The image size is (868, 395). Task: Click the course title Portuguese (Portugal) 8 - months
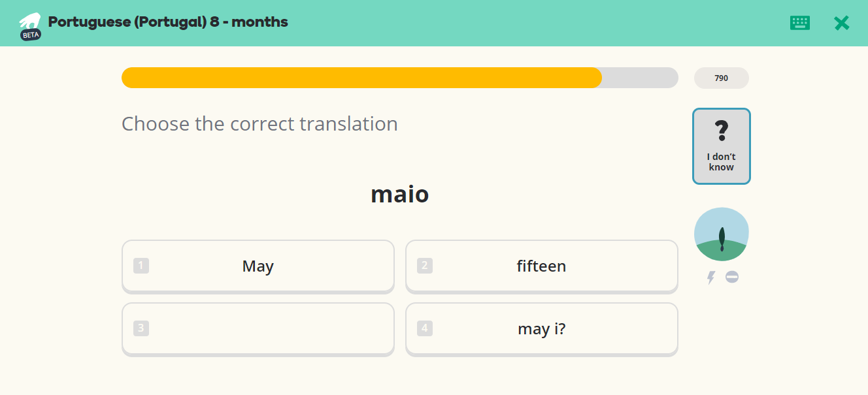pos(168,22)
